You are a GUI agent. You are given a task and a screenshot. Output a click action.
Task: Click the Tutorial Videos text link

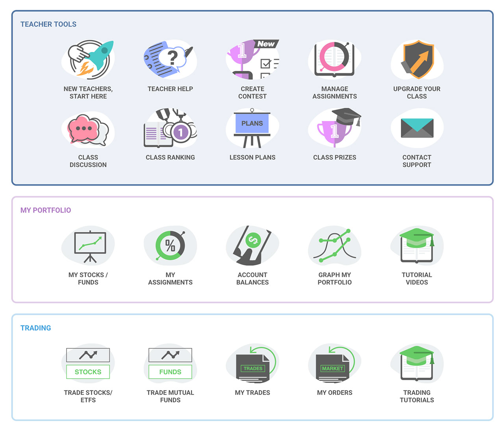tap(417, 279)
